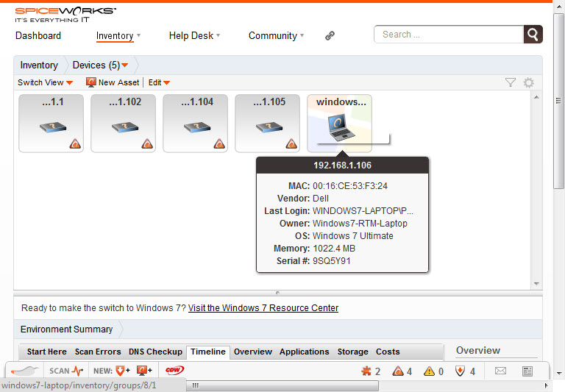Click the New Asset monitor icon
This screenshot has height=392, width=565.
coord(90,82)
